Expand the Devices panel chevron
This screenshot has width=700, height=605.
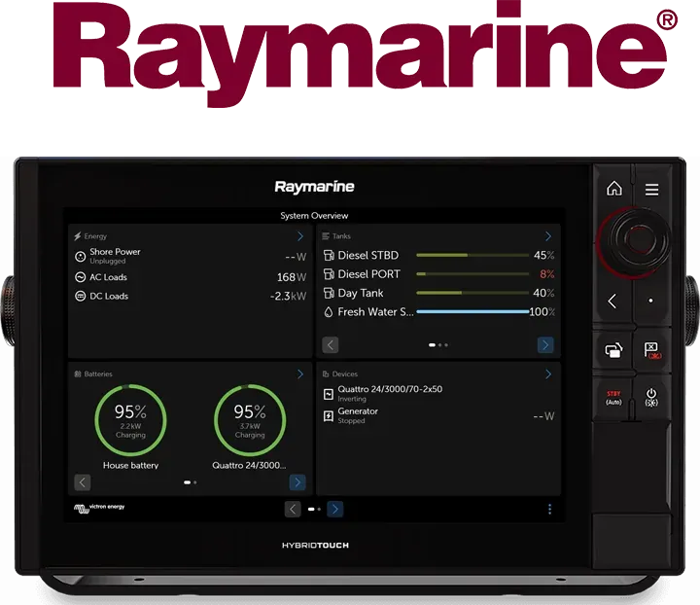click(x=548, y=374)
